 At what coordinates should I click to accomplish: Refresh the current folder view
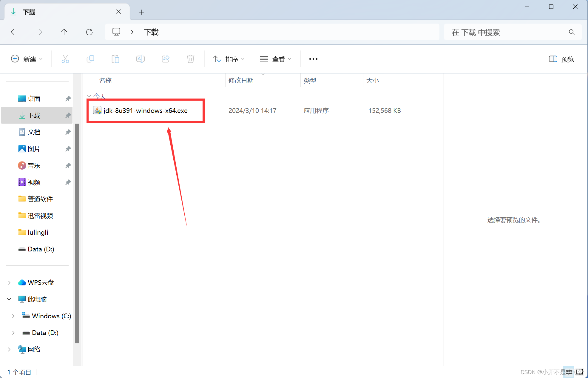[89, 32]
